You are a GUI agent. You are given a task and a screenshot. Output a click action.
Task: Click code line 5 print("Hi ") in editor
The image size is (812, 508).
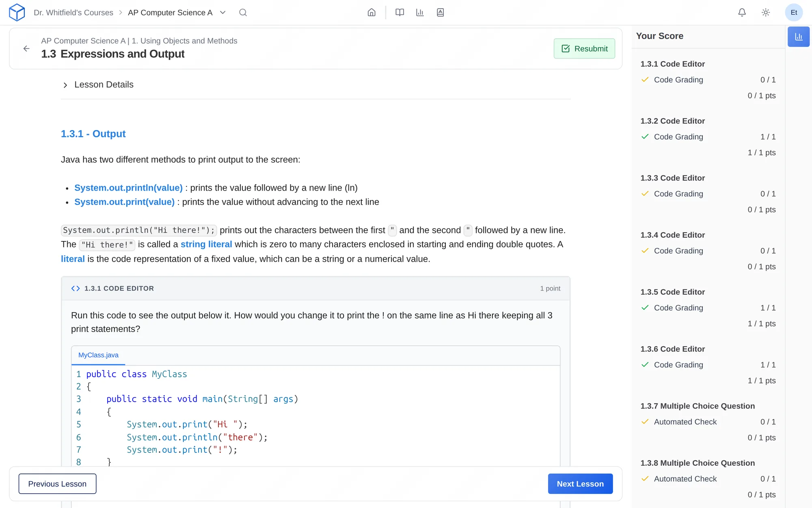(187, 424)
